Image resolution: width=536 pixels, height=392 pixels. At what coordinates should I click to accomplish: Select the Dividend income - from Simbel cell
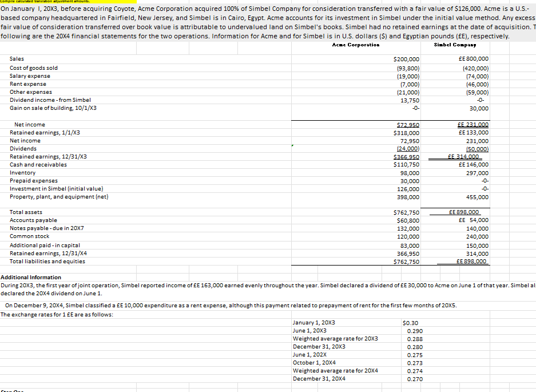[47, 100]
